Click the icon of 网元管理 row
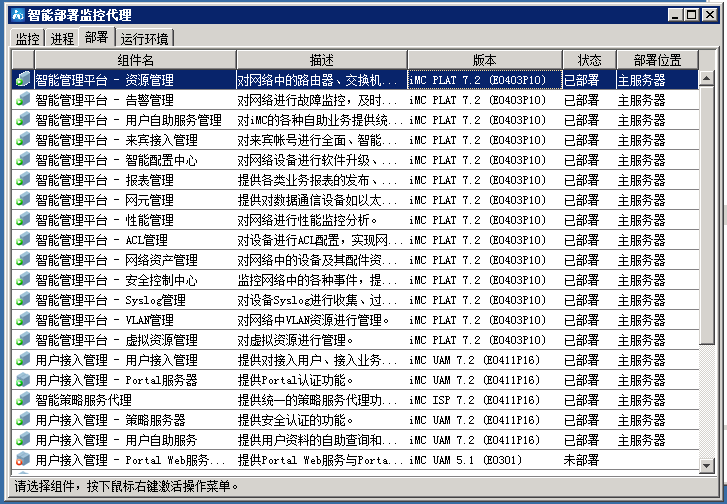The width and height of the screenshot is (727, 504). (x=23, y=200)
